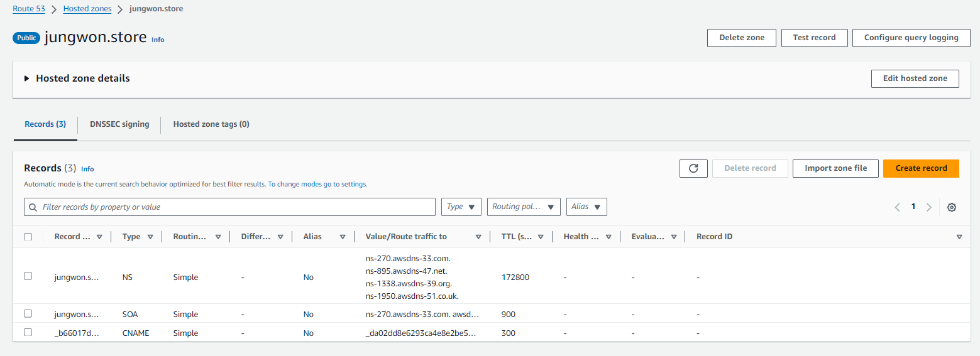Sort by Record name column arrow
This screenshot has height=356, width=980.
click(99, 237)
